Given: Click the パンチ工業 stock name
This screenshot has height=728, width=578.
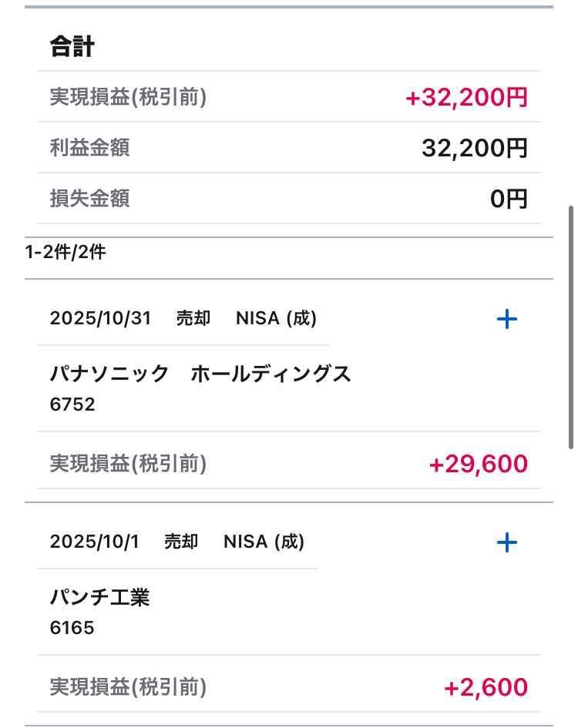Looking at the screenshot, I should [99, 598].
